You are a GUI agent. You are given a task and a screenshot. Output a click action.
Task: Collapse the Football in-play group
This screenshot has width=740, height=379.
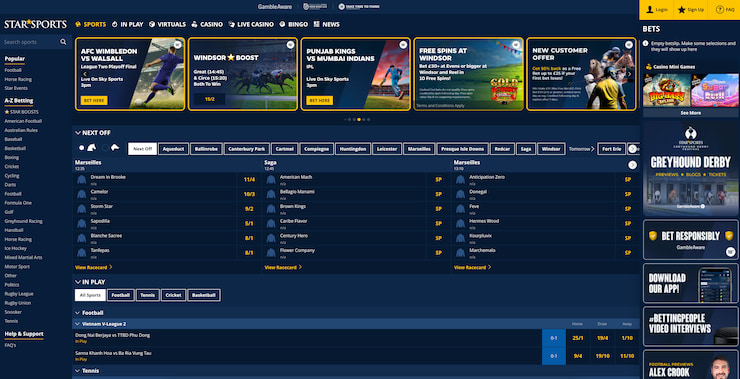[77, 313]
